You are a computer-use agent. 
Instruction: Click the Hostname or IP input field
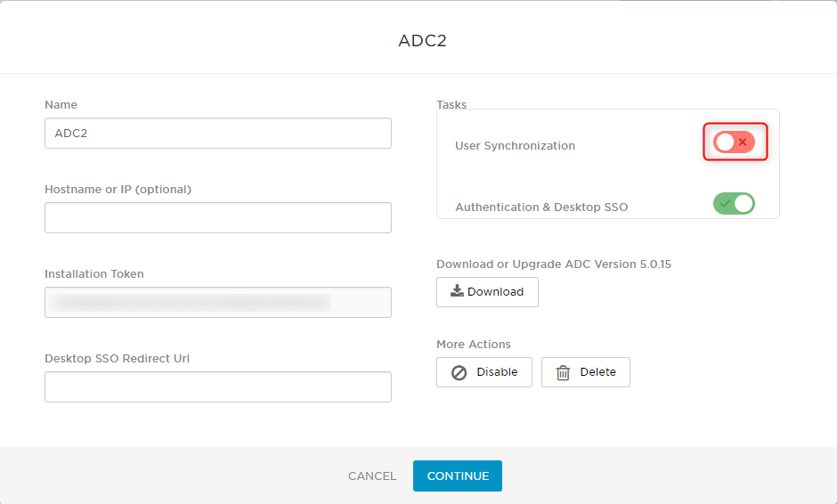(x=218, y=217)
